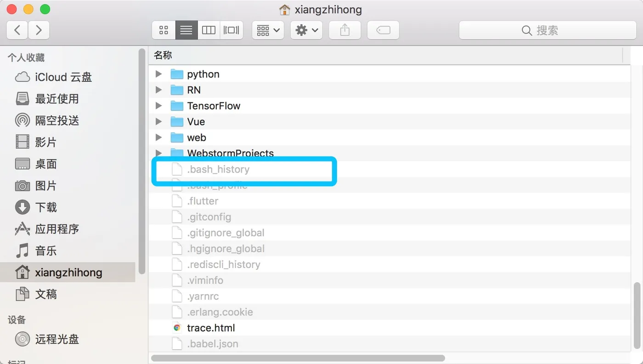643x364 pixels.
Task: Select the TensorFlow folder icon
Action: pos(177,106)
